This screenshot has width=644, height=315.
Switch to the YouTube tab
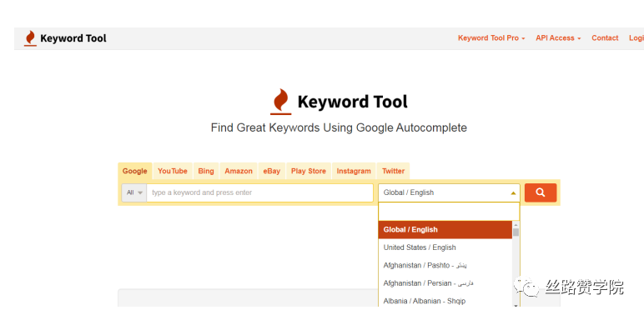tap(173, 171)
